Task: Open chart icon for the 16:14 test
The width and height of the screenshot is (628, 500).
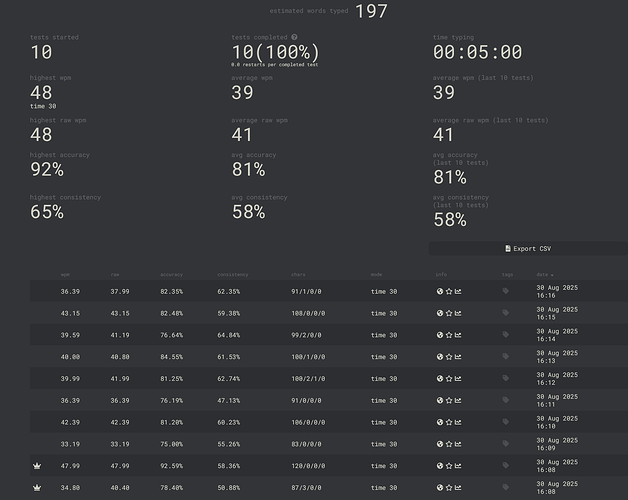Action: 458,335
